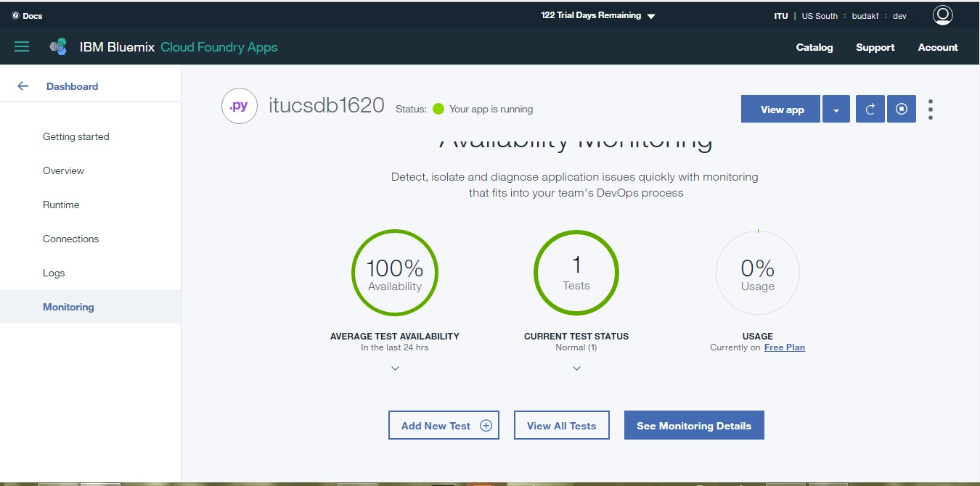Click the back arrow beside Dashboard

click(x=23, y=86)
